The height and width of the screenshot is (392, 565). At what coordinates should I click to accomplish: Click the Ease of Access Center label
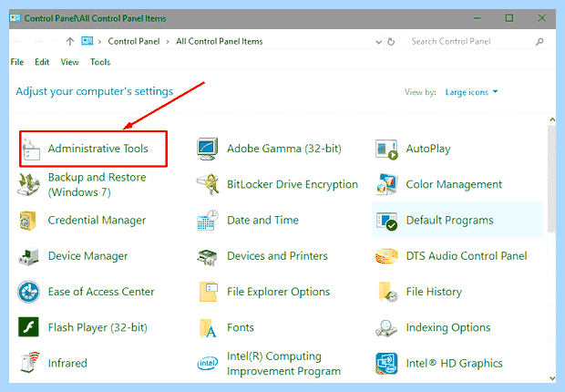101,292
